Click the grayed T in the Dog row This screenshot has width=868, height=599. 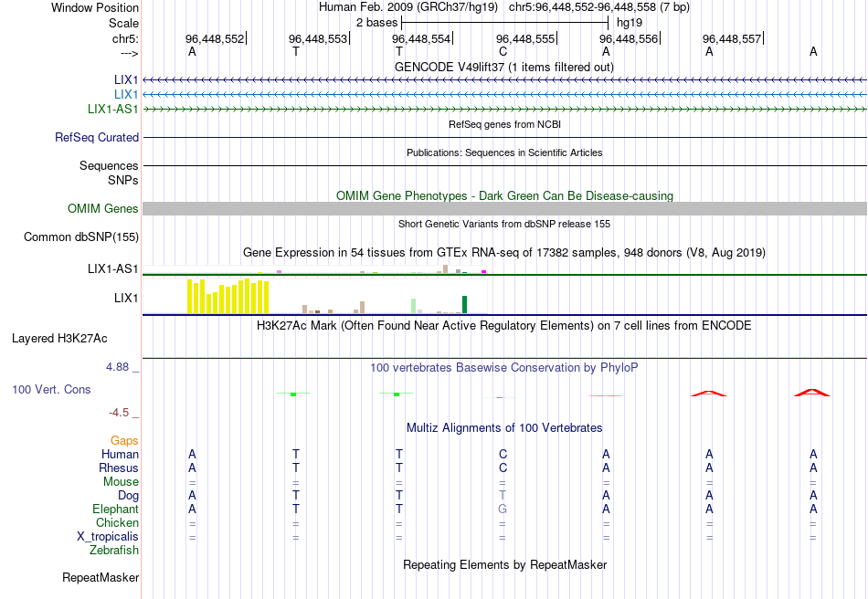point(503,496)
